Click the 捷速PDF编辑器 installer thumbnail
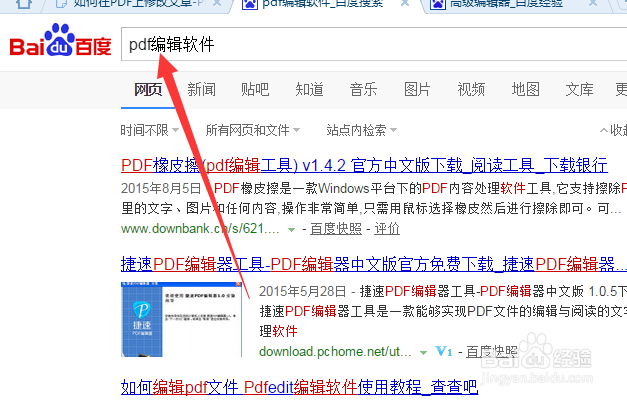The width and height of the screenshot is (627, 400). (182, 319)
